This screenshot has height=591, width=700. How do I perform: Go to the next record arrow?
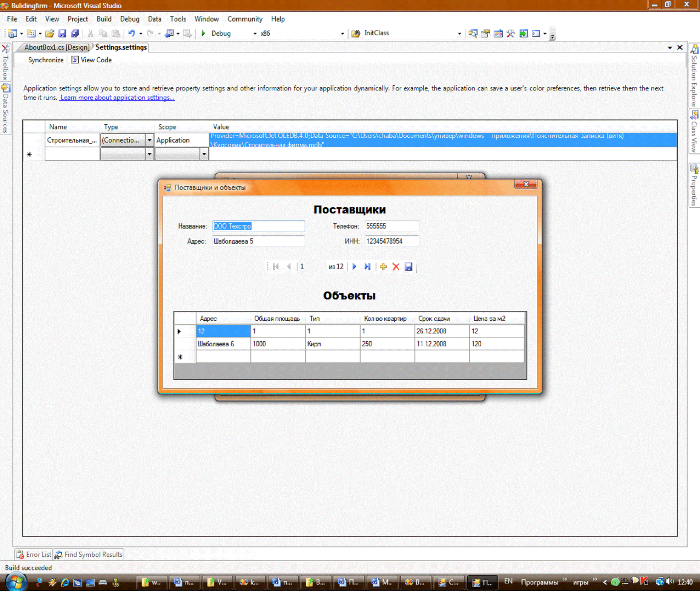tap(354, 267)
